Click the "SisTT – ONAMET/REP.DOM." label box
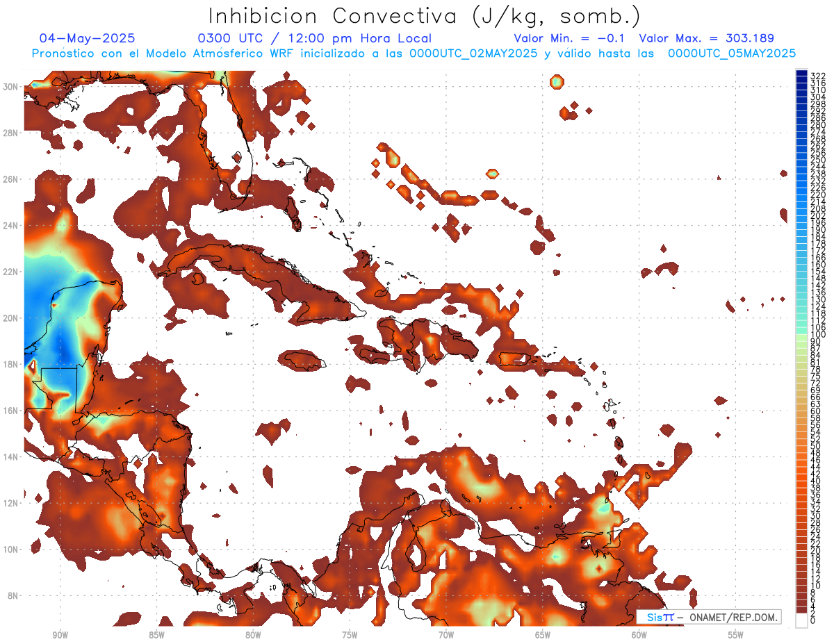 (x=708, y=617)
